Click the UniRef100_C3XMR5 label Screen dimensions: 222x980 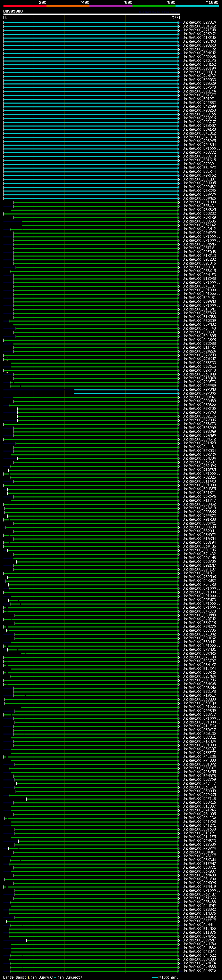199,653
